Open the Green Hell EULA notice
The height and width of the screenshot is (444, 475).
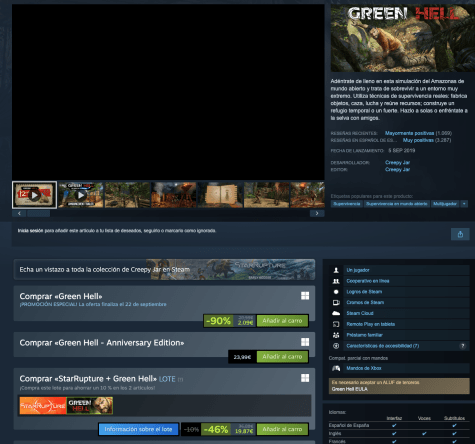tap(399, 386)
